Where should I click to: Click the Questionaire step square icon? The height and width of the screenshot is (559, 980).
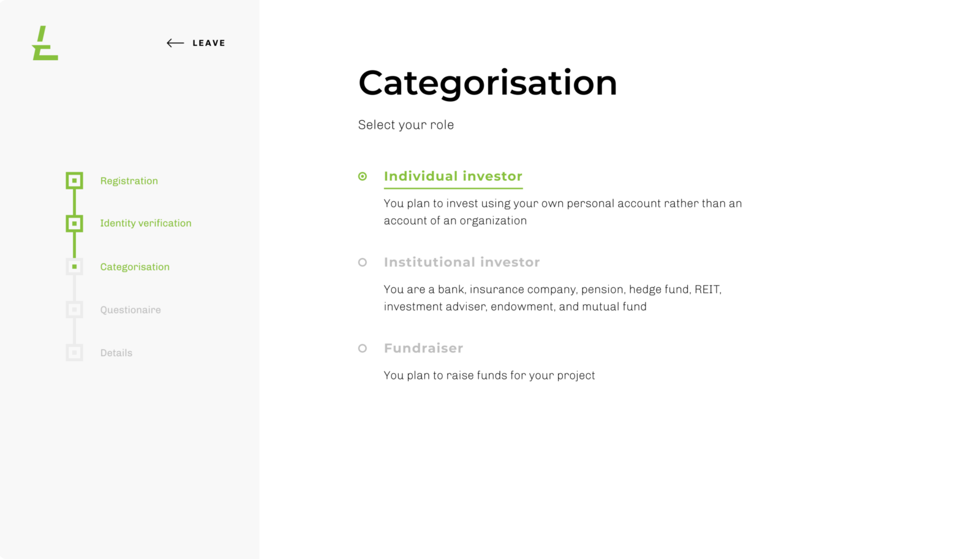point(74,310)
